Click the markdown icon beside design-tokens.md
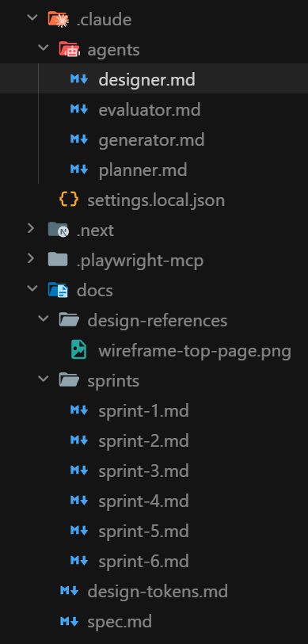This screenshot has width=308, height=644. [69, 591]
